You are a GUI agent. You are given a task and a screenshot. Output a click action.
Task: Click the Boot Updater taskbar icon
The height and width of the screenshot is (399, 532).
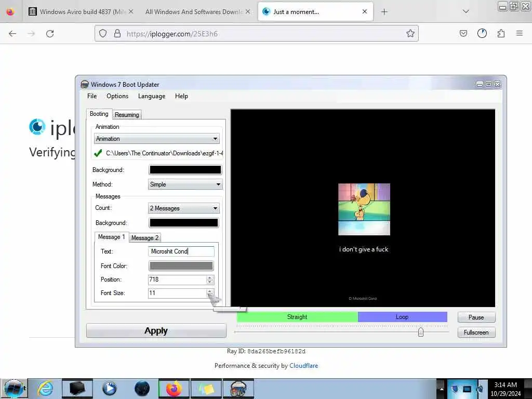[238, 389]
